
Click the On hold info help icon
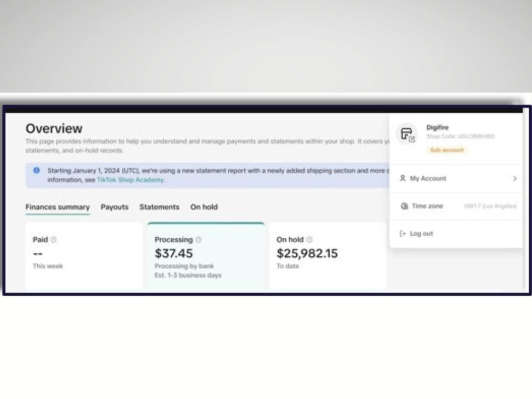point(309,239)
